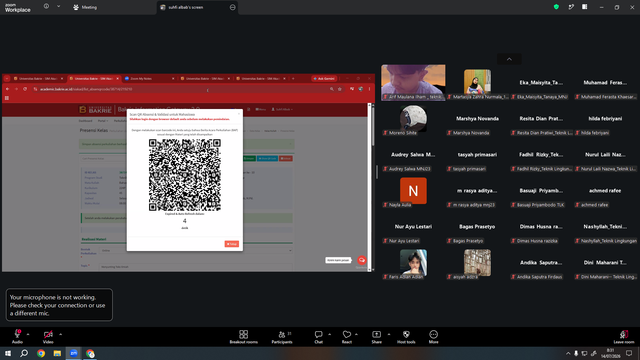The image size is (640, 360).
Task: Click the QR code image in shared screen
Action: pos(184,175)
